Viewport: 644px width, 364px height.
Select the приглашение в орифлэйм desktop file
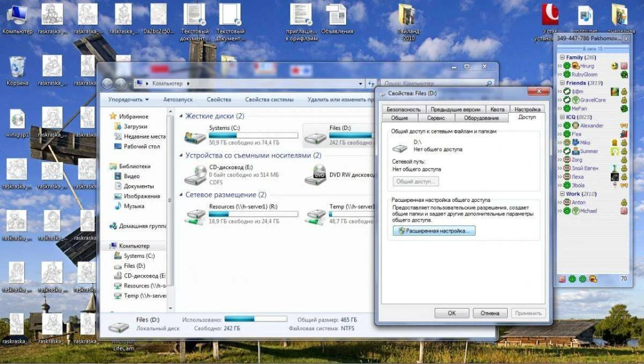tap(301, 21)
